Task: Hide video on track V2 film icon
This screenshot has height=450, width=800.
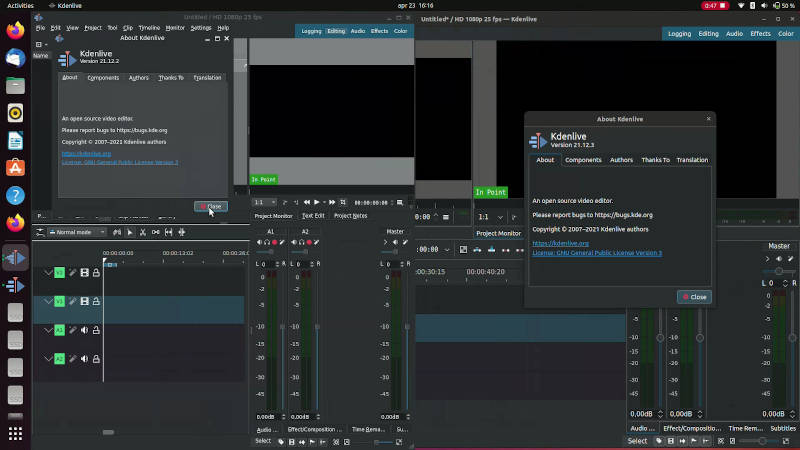Action: [x=84, y=273]
